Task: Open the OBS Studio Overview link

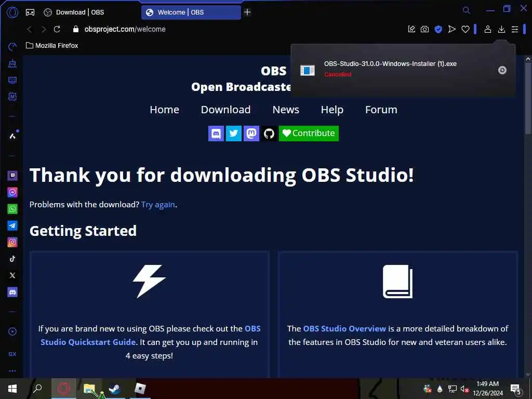Action: pos(344,328)
